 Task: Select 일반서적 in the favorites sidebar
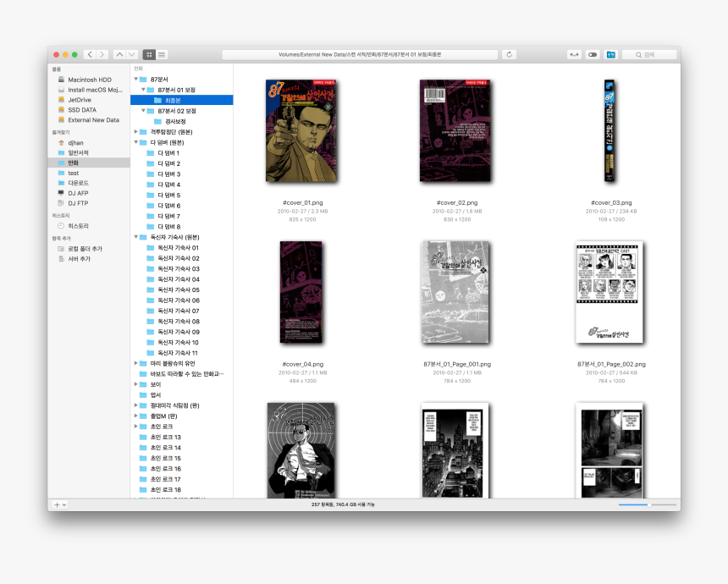(78, 152)
